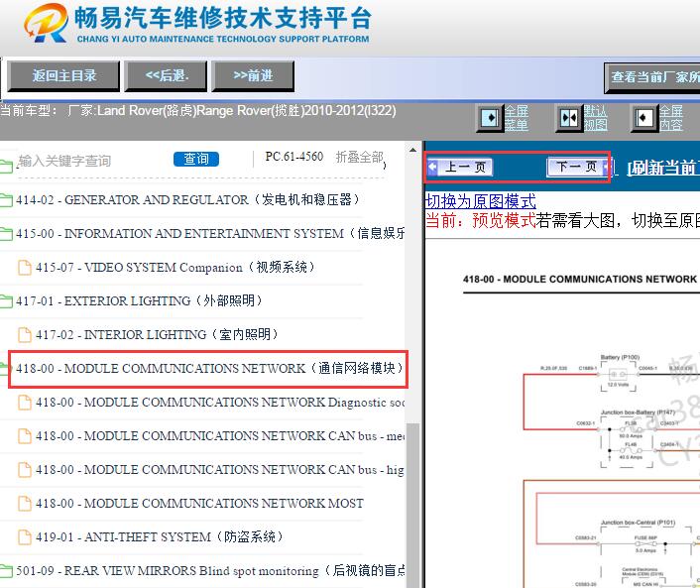Go to next page with 下一页
The image size is (700, 588).
pyautogui.click(x=577, y=167)
